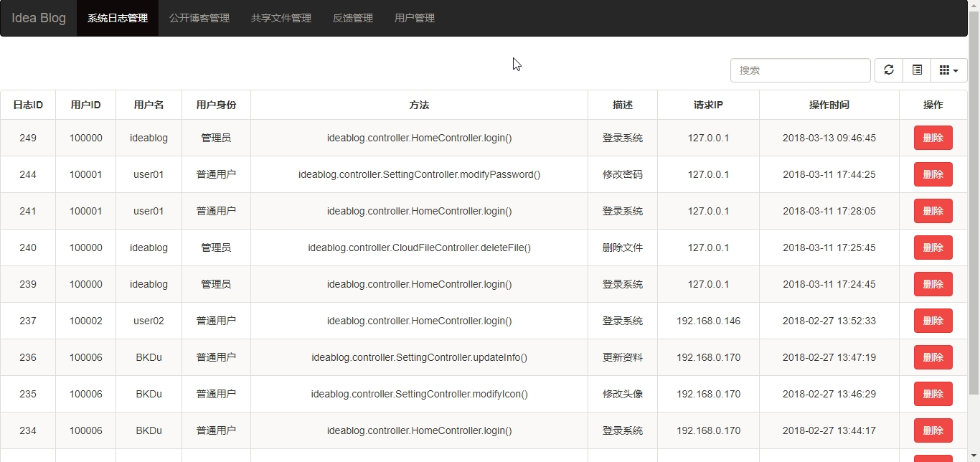980x462 pixels.
Task: Remove log row 237
Action: pos(933,321)
